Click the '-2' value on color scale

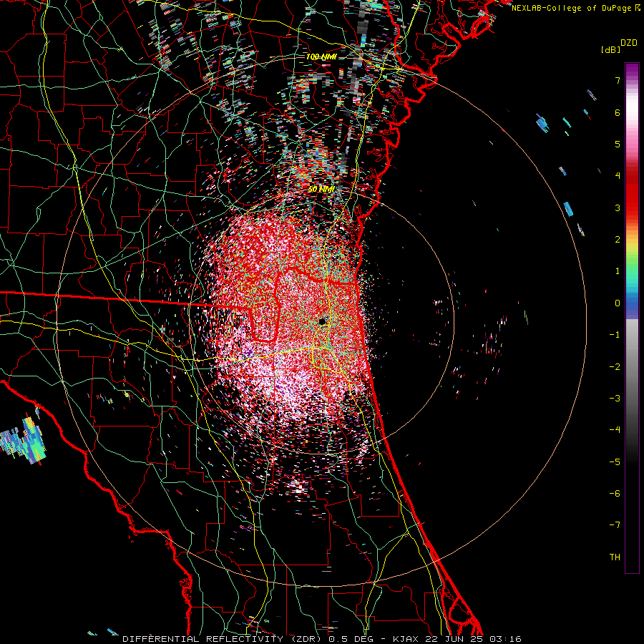coord(615,367)
